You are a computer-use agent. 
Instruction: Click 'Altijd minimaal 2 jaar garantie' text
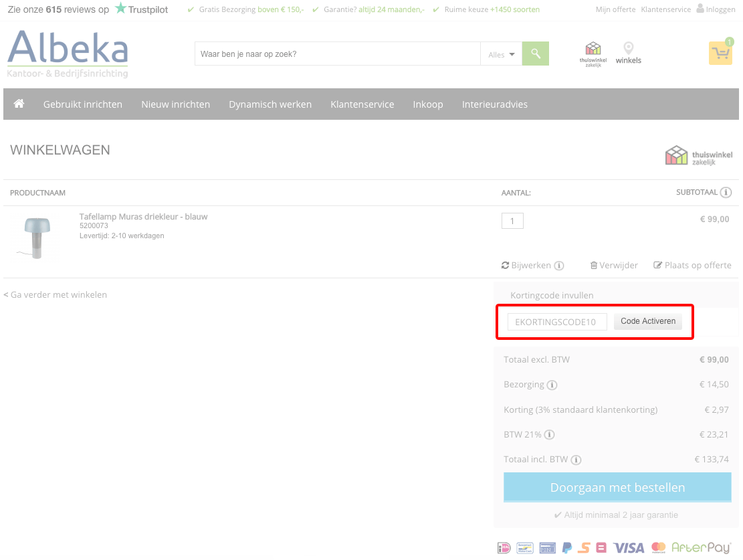point(616,515)
